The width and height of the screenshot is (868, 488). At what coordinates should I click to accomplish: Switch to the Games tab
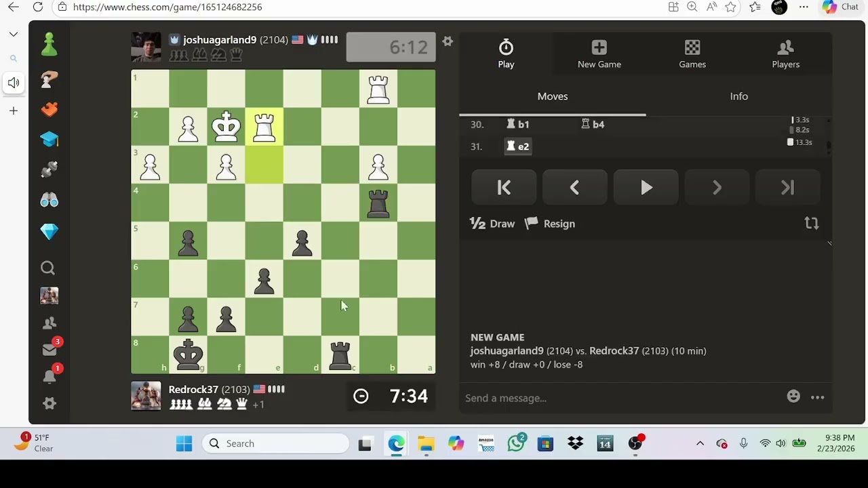pyautogui.click(x=692, y=54)
